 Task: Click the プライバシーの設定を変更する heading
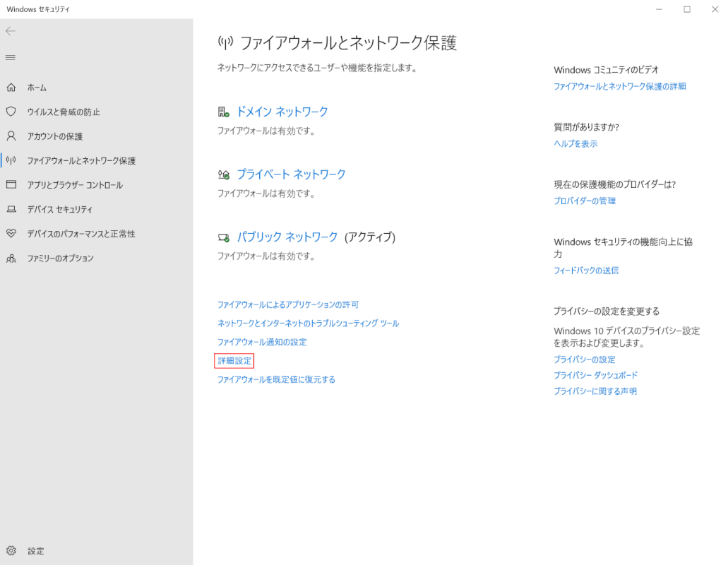607,311
